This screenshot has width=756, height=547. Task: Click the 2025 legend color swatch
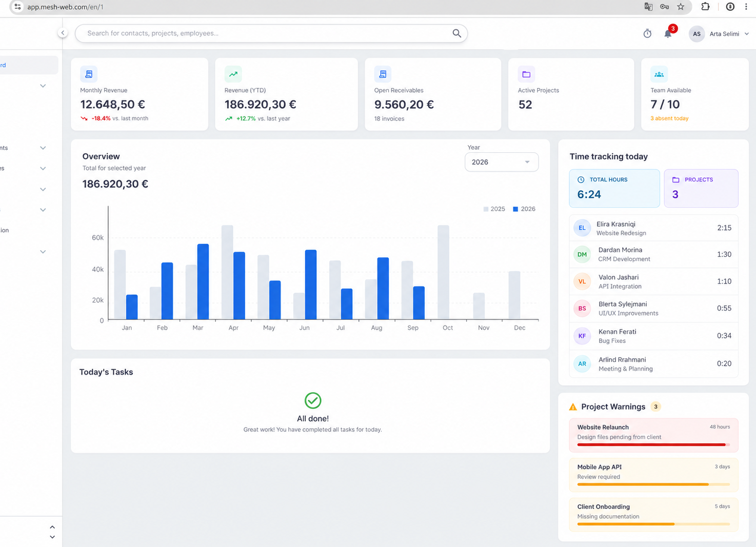click(486, 209)
